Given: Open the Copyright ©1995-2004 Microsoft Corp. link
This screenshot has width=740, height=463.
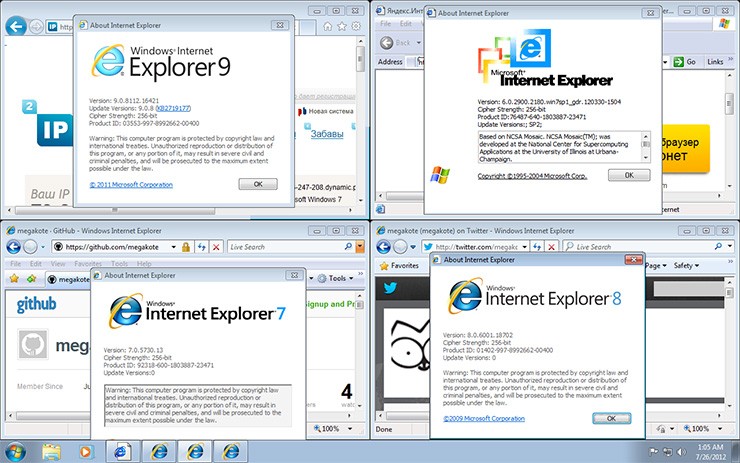Looking at the screenshot, I should click(x=532, y=176).
